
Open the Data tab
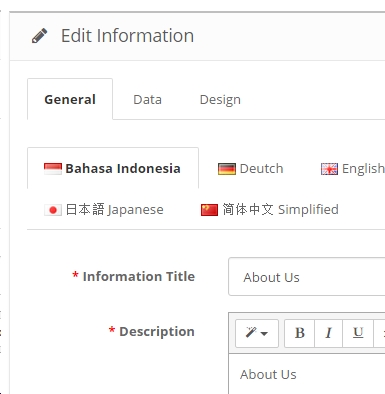click(x=147, y=99)
